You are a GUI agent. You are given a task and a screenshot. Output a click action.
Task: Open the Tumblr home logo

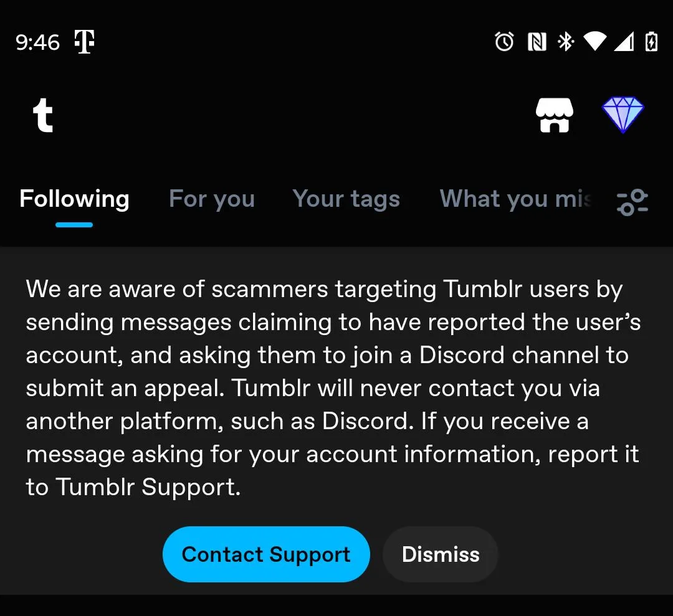tap(43, 115)
